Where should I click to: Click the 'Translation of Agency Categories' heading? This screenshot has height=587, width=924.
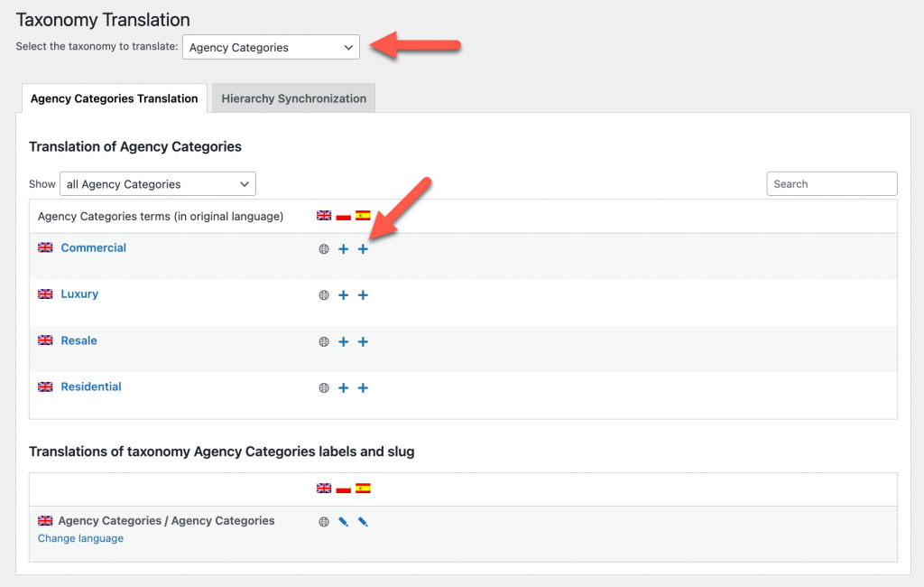pos(135,146)
